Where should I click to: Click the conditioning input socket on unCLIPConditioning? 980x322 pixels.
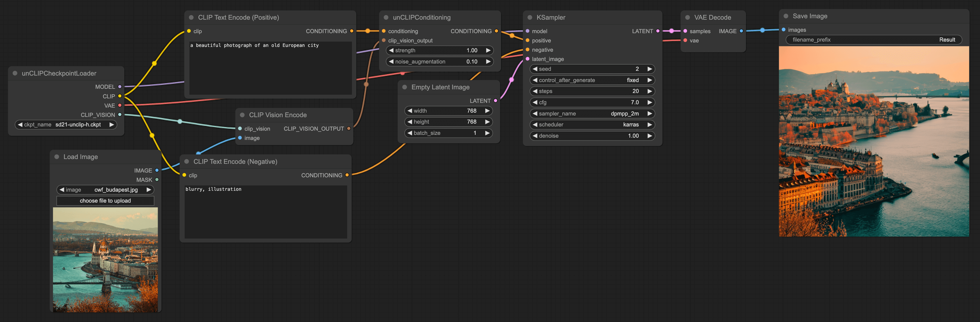click(384, 31)
